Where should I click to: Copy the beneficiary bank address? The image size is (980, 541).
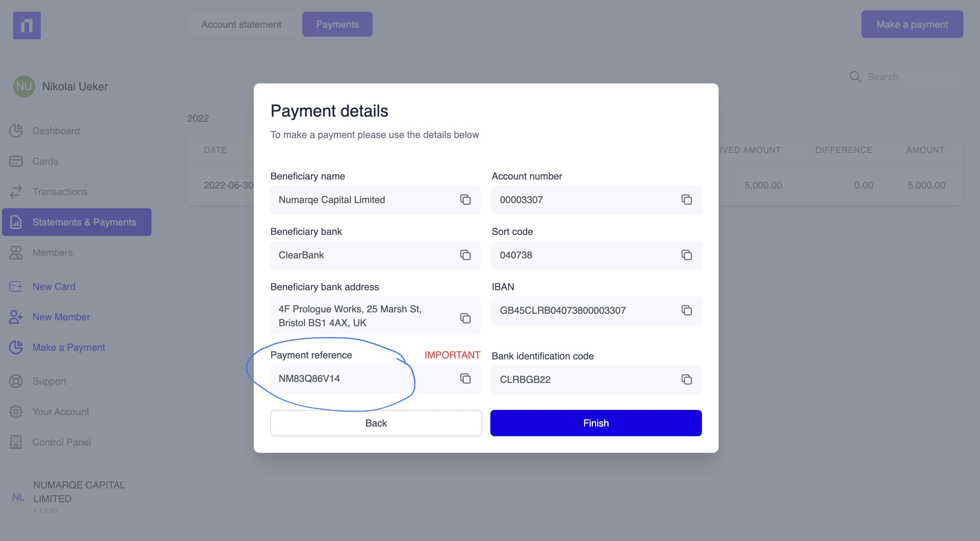465,318
